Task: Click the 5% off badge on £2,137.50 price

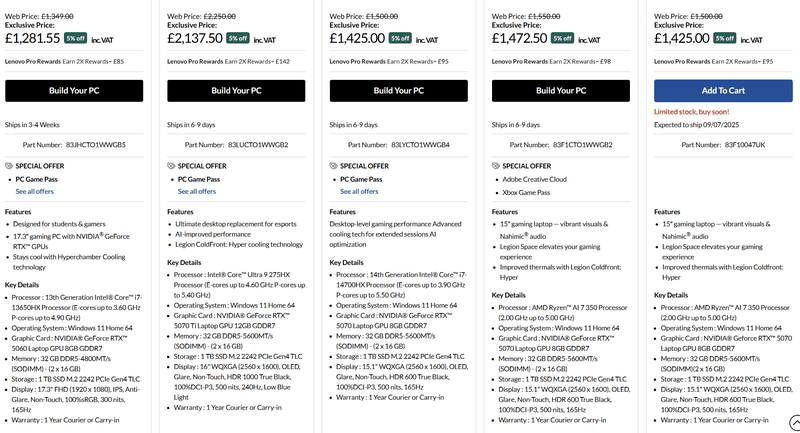Action: (238, 38)
